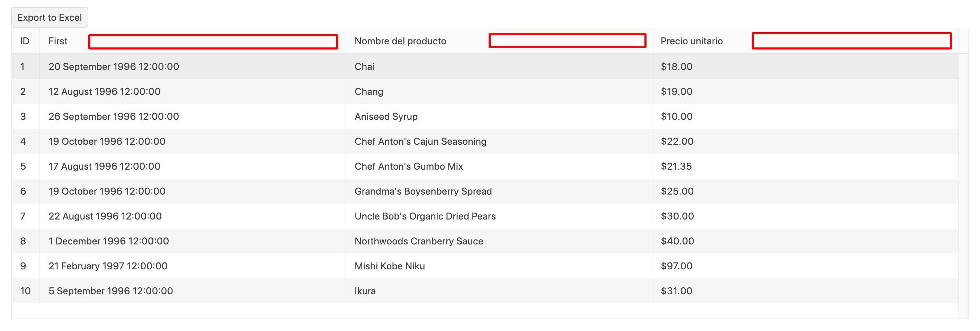Click Uncle Bob's Organic Dried Pears
Image resolution: width=980 pixels, height=331 pixels.
point(425,216)
